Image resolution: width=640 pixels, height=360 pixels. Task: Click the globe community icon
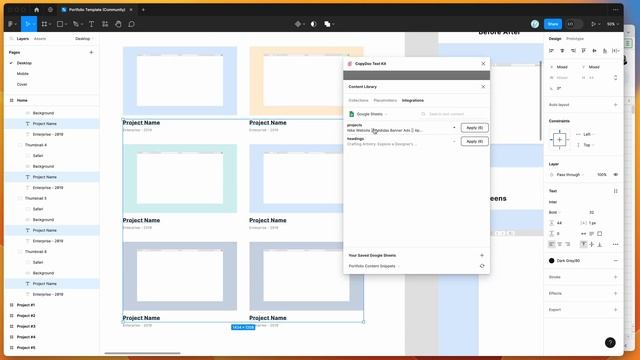pyautogui.click(x=50, y=10)
